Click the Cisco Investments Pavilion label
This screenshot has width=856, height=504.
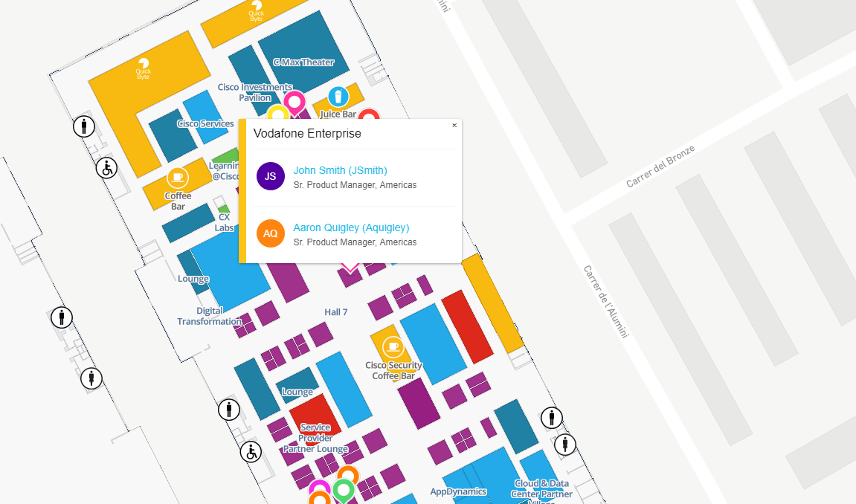255,92
